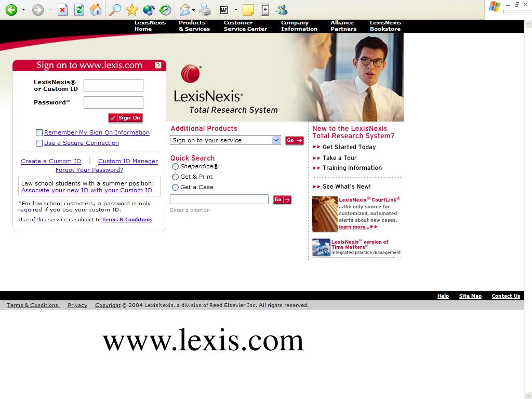Screen dimensions: 532x399
Task: Check Use a Secure Connection box
Action: point(39,143)
